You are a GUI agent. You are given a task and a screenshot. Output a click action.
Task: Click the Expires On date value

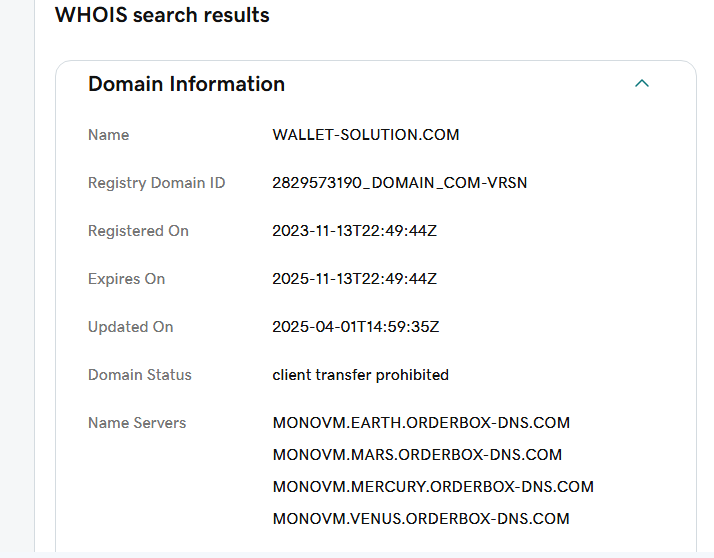(x=354, y=279)
